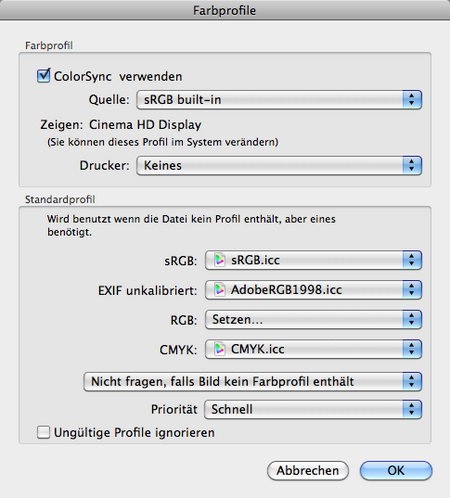Click the Abbrechen button

308,471
